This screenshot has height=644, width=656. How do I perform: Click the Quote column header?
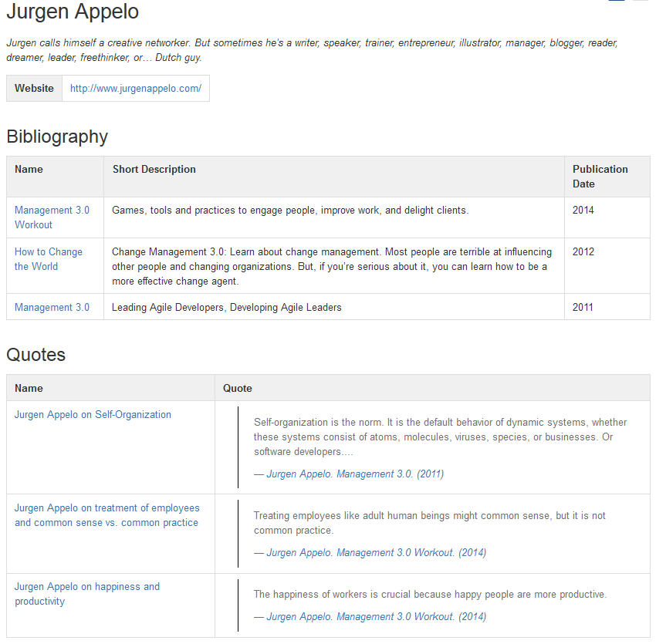(x=236, y=388)
